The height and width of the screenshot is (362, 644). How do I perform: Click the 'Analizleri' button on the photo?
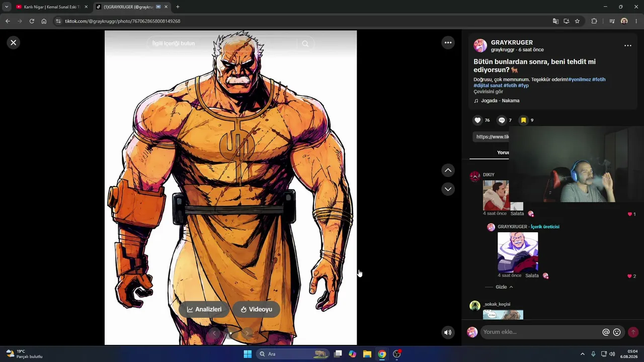204,309
